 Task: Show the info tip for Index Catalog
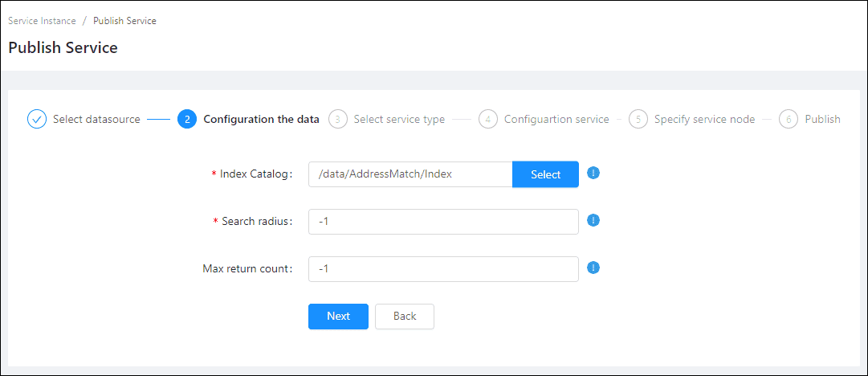coord(593,173)
